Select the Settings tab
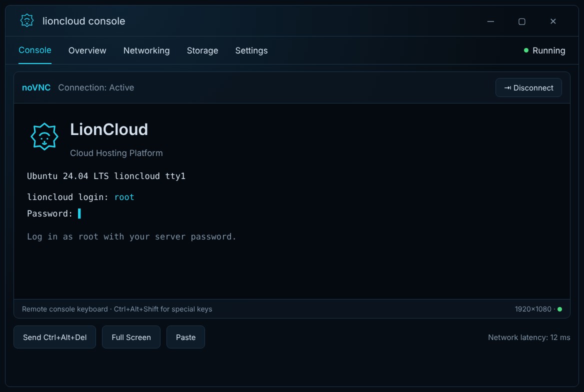The image size is (584, 392). click(251, 50)
